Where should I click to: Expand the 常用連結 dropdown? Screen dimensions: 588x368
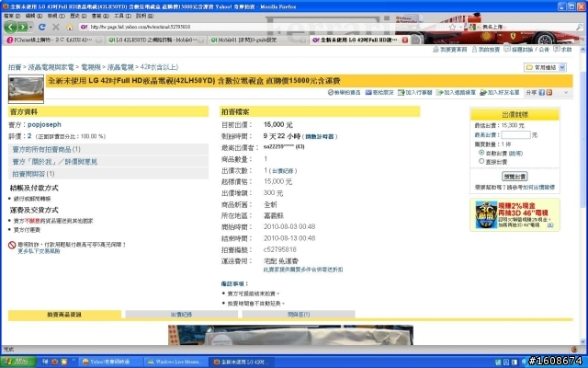pos(561,67)
